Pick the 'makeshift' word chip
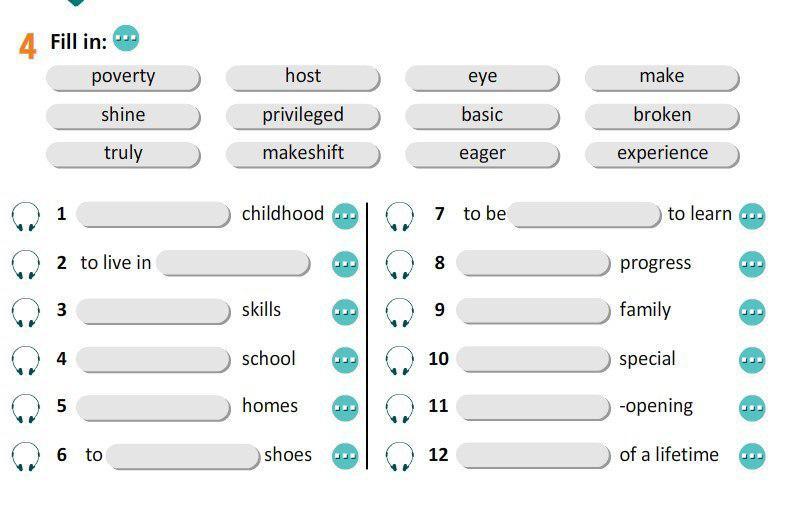 coord(303,154)
